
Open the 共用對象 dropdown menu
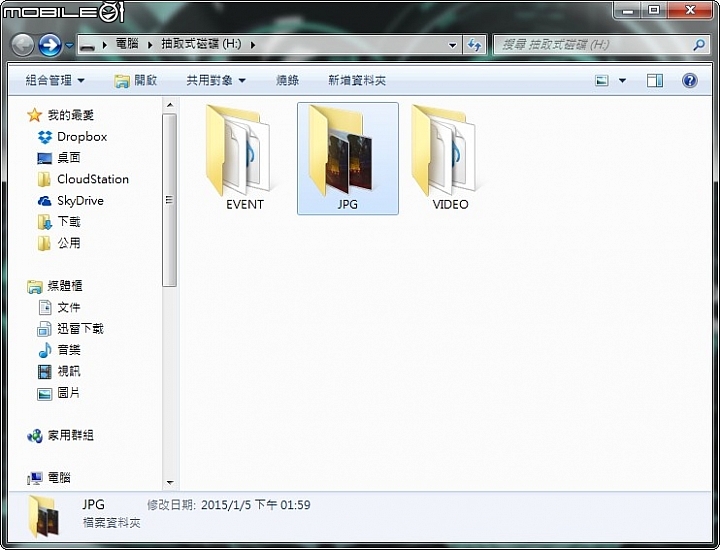(x=216, y=80)
